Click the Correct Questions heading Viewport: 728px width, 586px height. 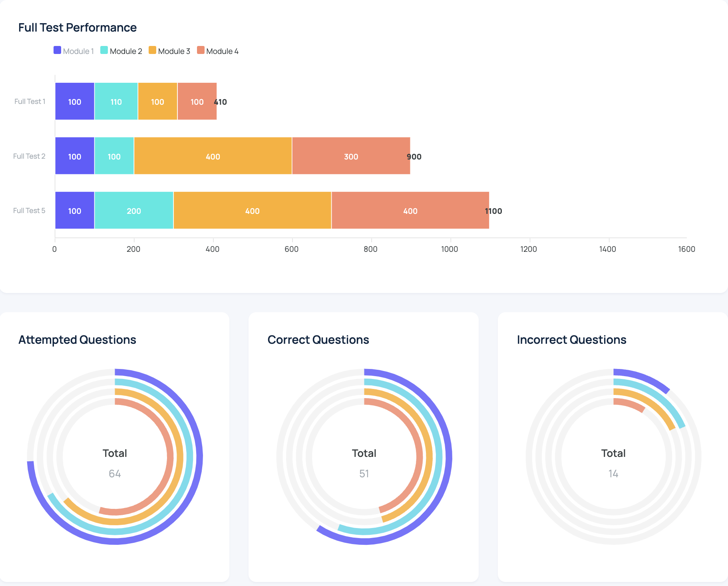click(318, 340)
